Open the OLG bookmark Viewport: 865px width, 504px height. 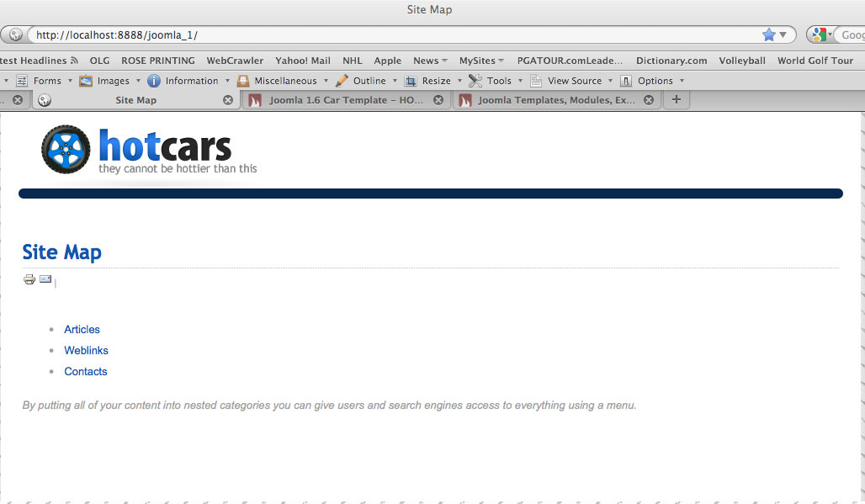click(100, 61)
